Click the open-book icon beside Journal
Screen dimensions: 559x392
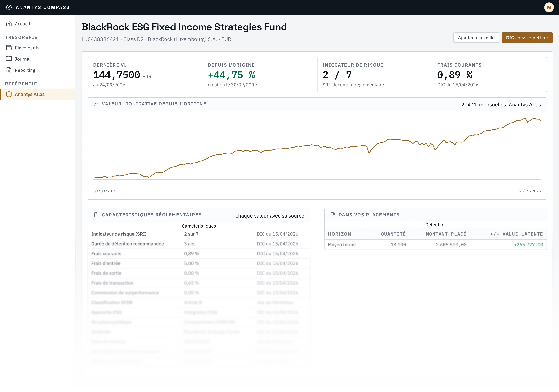9,59
